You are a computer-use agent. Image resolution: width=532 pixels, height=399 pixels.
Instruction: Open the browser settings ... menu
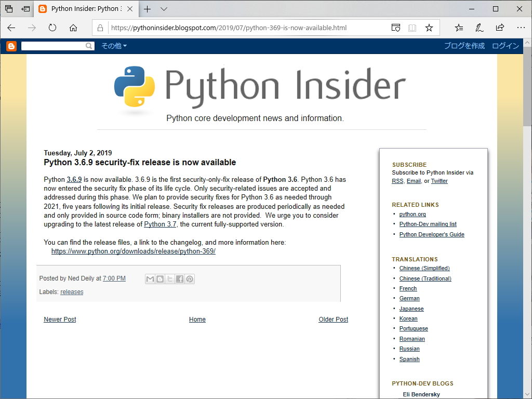[x=521, y=27]
